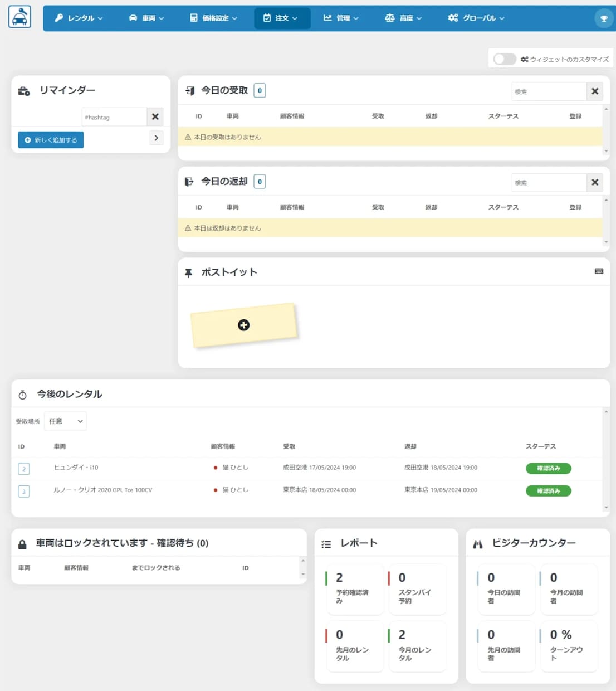Click the stopwatch icon beside 今後のレンタル
The width and height of the screenshot is (616, 691).
coord(23,395)
